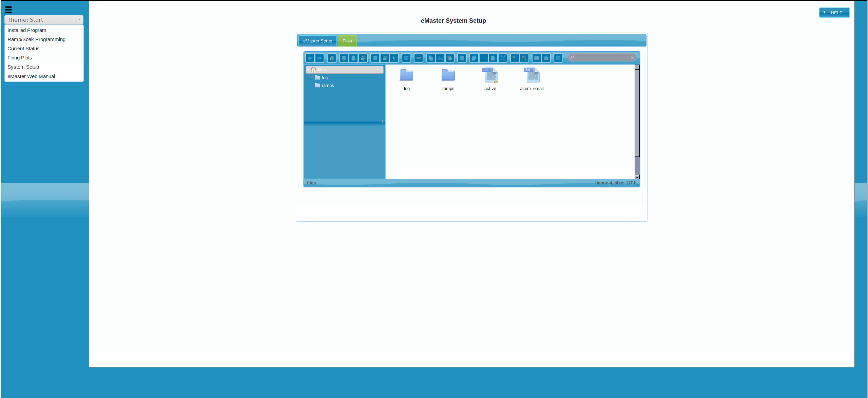868x398 pixels.
Task: Click the HELP button
Action: [x=834, y=13]
